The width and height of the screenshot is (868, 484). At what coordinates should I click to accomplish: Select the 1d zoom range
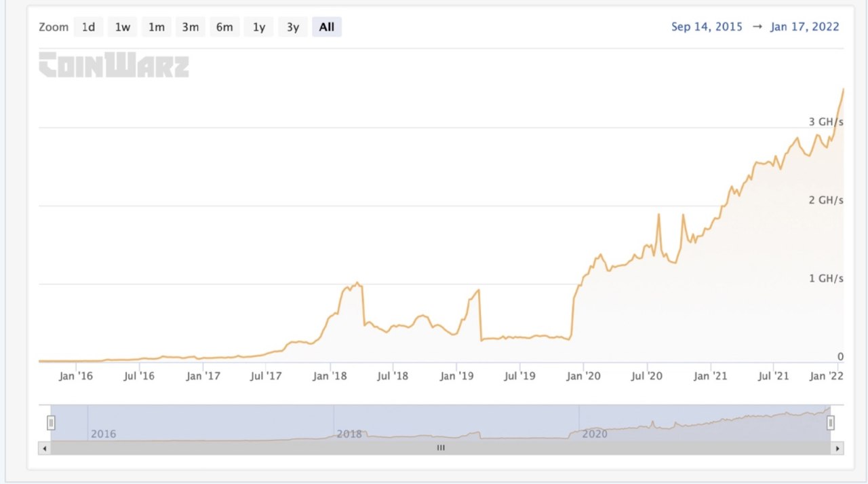88,27
